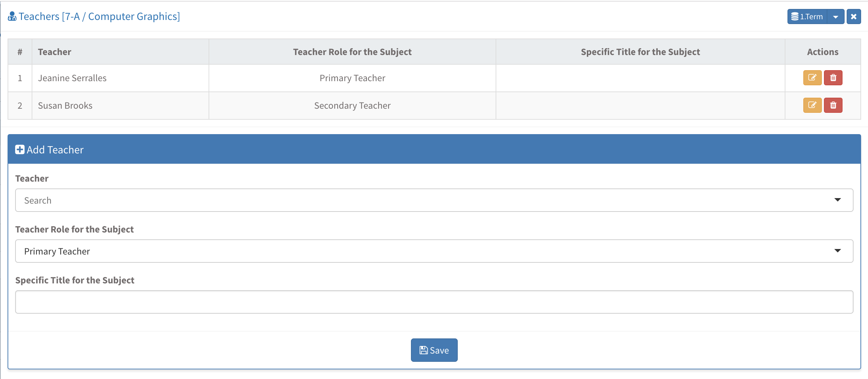Delete Susan Brooks teacher entry
This screenshot has width=868, height=379.
click(x=833, y=105)
